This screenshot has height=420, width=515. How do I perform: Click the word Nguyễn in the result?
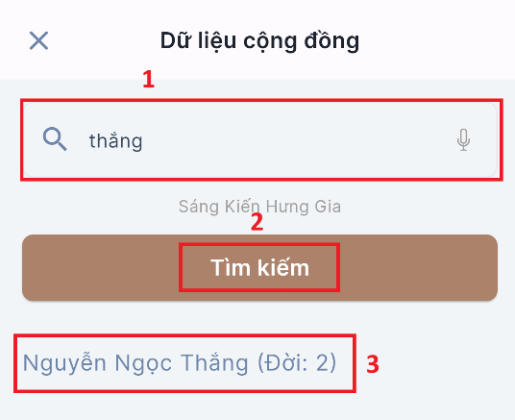pyautogui.click(x=64, y=363)
